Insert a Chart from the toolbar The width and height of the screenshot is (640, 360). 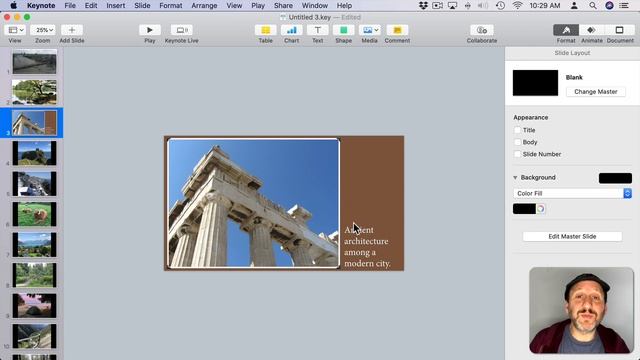point(291,30)
